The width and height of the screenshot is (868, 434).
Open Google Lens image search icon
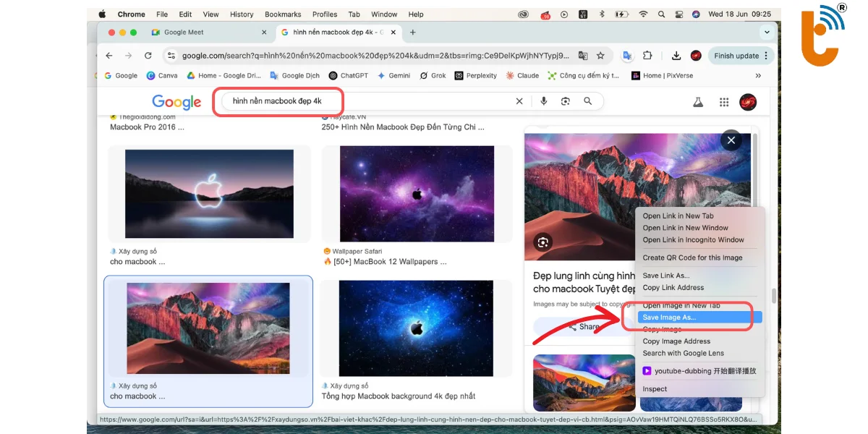[x=566, y=101]
